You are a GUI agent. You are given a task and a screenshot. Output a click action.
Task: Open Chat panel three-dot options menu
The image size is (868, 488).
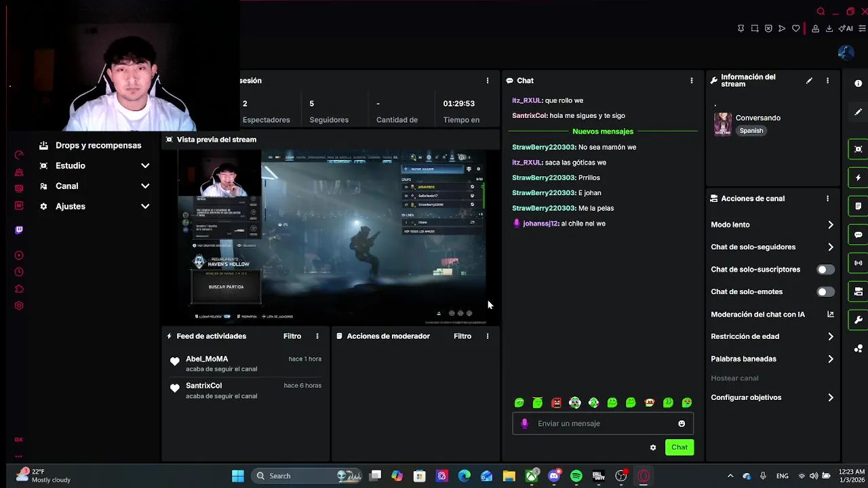point(692,81)
